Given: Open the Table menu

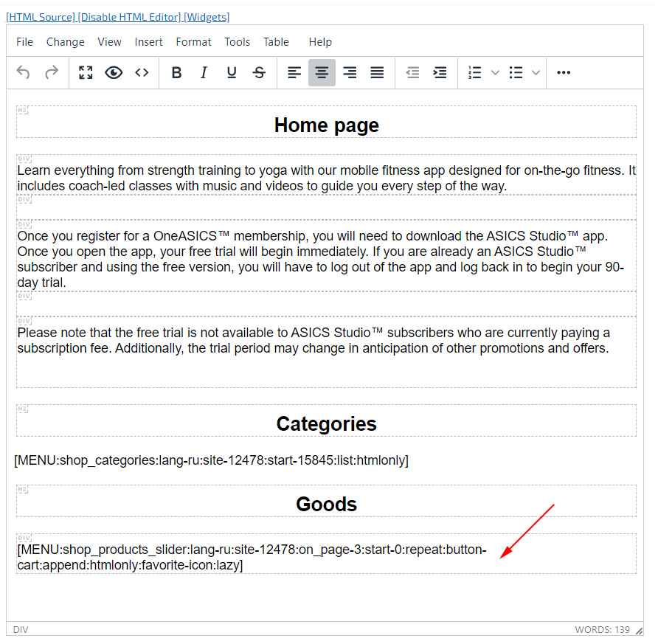Looking at the screenshot, I should coord(276,42).
